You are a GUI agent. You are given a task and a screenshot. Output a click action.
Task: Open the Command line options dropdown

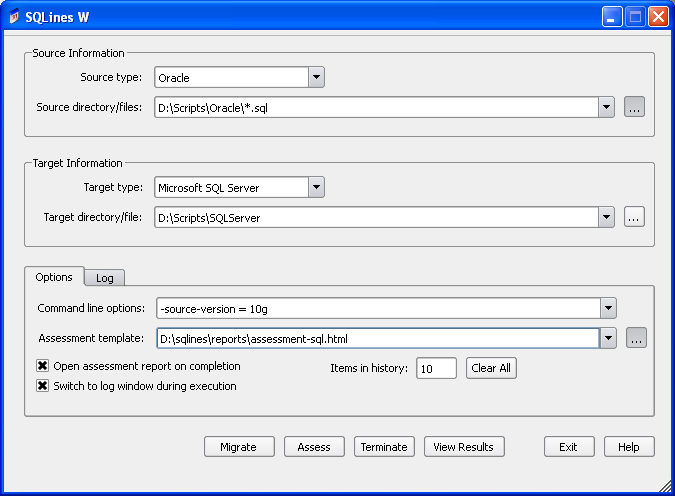608,308
